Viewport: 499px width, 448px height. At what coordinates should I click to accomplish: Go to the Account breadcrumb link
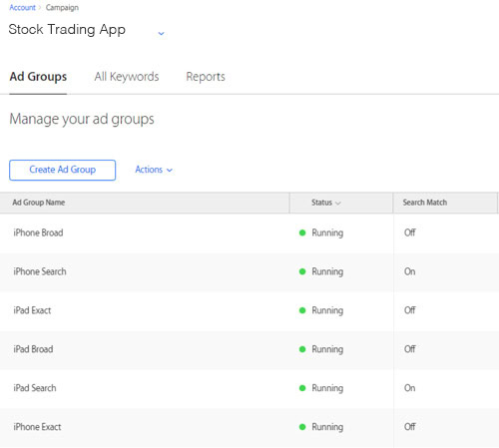[x=22, y=7]
